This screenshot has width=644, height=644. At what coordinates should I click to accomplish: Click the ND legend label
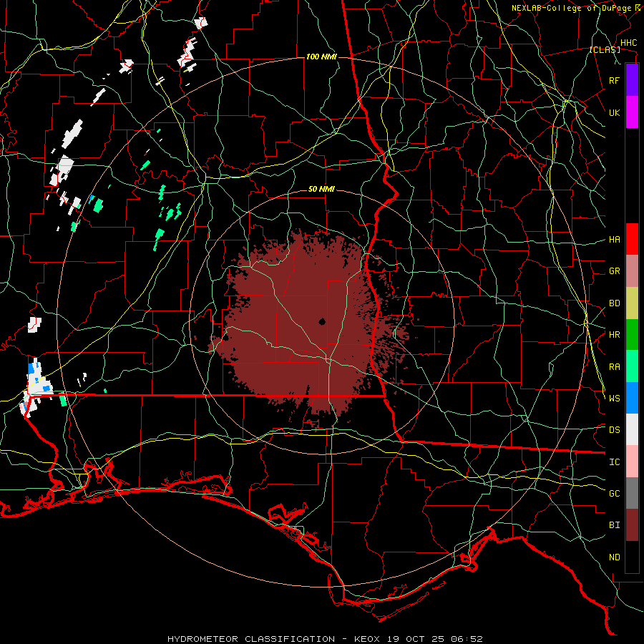pos(614,557)
